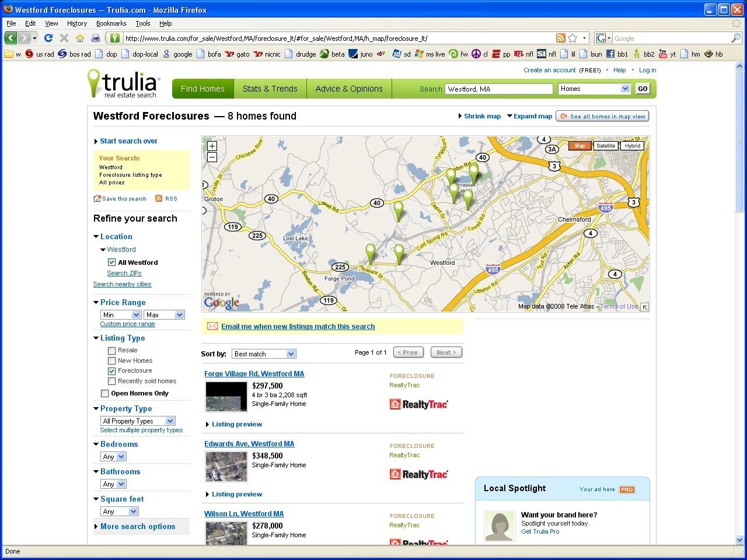
Task: Click the Log in link
Action: click(x=647, y=70)
